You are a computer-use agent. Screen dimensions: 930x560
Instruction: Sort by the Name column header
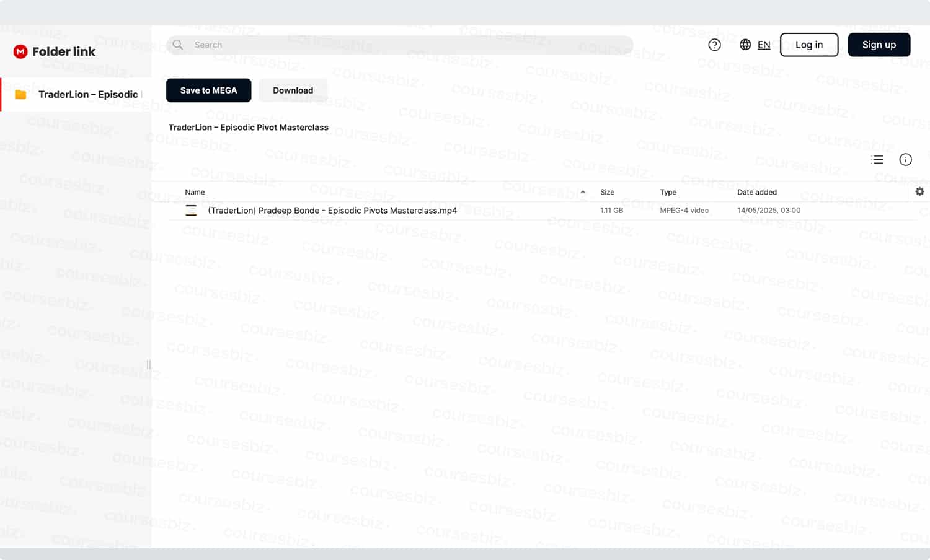(x=195, y=193)
